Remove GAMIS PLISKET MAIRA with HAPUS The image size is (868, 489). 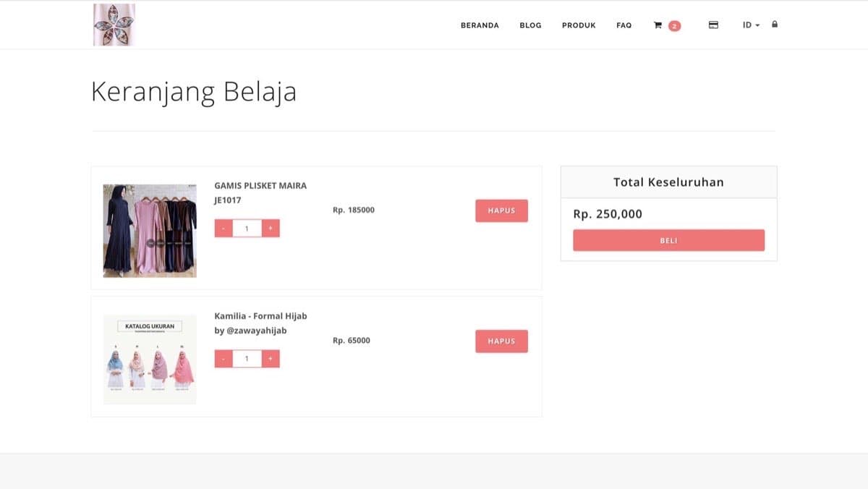point(501,211)
